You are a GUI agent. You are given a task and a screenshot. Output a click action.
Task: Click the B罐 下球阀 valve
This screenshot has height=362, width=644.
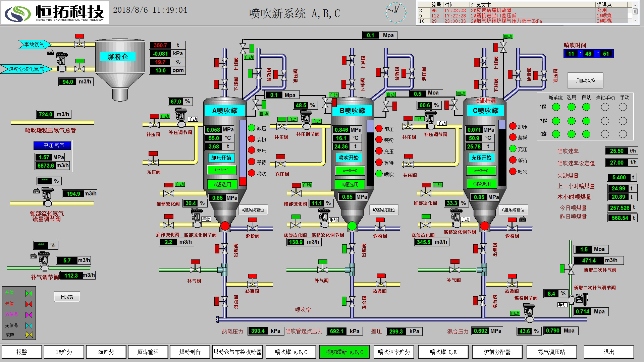(349, 84)
